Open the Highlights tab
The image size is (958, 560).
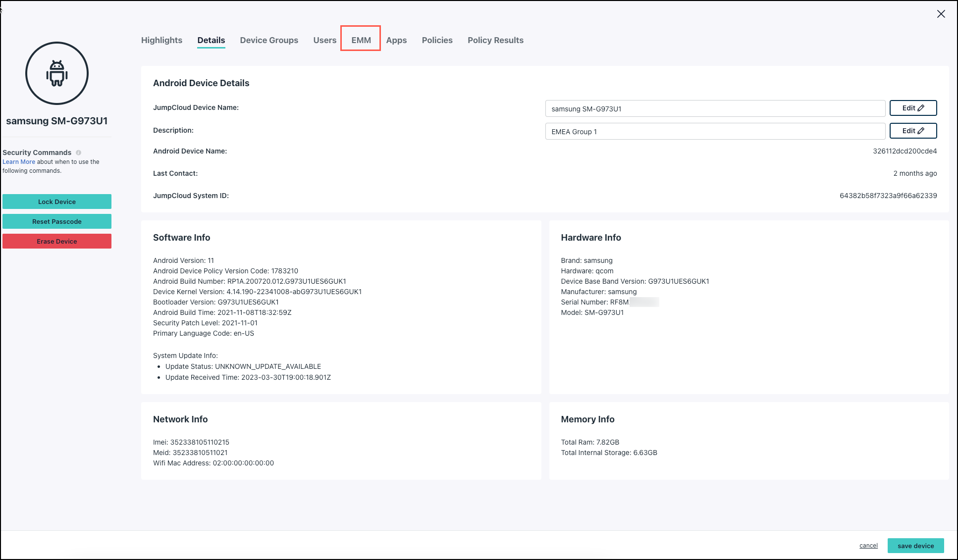coord(161,40)
